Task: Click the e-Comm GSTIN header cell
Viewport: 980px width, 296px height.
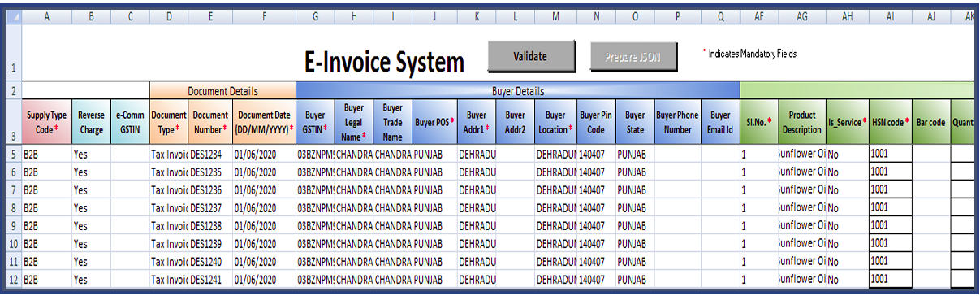Action: coord(130,122)
